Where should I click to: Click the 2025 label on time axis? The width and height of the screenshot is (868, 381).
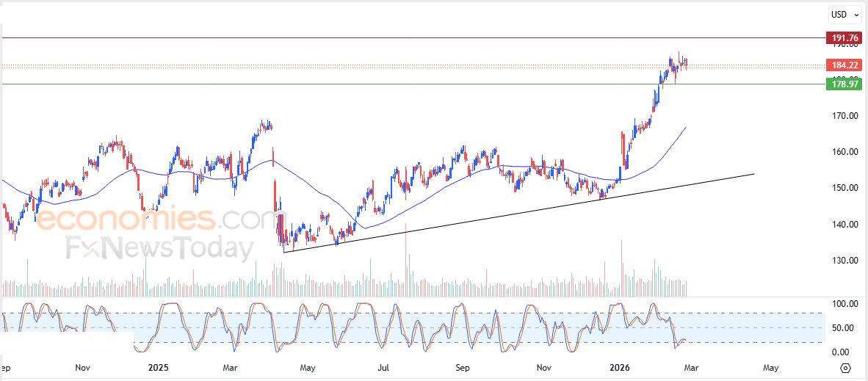click(159, 367)
